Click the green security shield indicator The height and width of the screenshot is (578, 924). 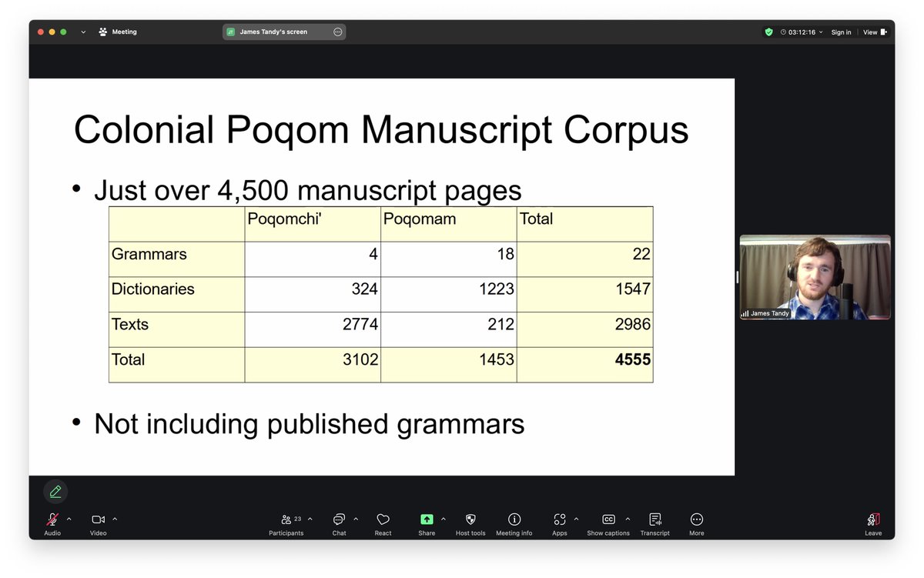[x=768, y=32]
